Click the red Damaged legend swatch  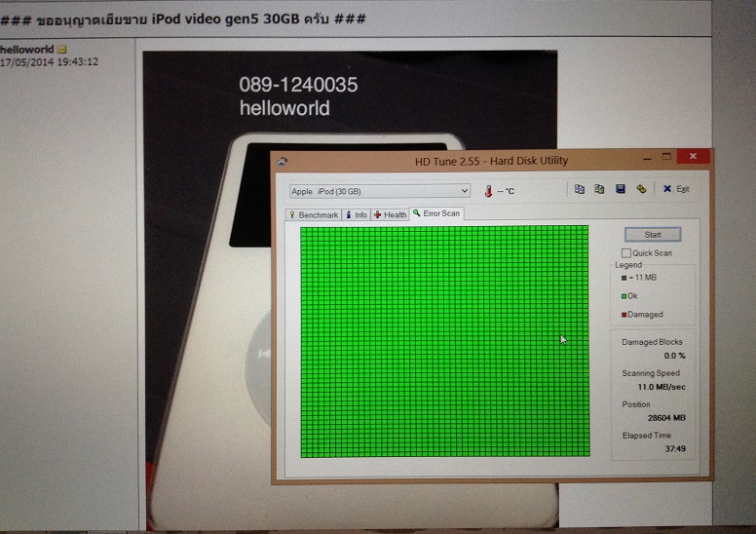(x=624, y=315)
